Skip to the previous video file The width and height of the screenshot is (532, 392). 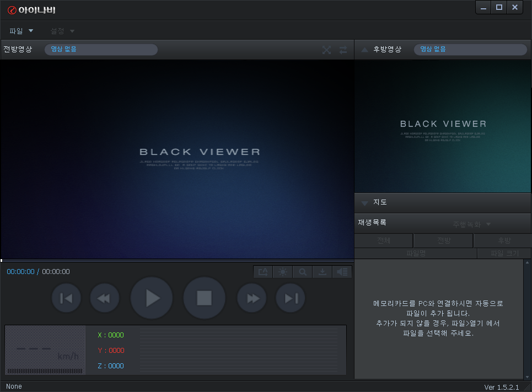(66, 298)
